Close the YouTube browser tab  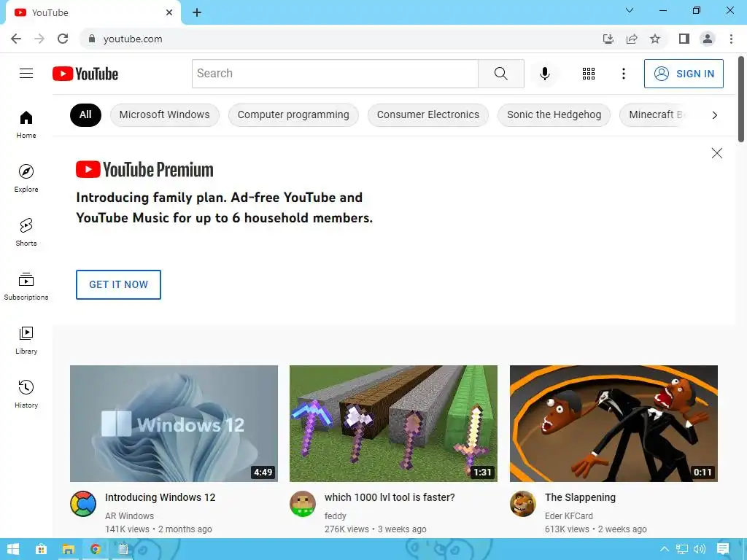click(x=169, y=12)
